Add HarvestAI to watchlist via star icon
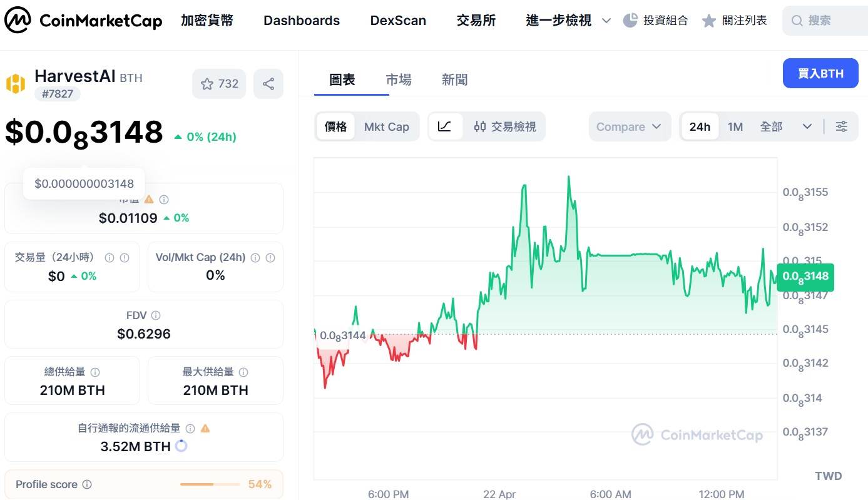 (207, 83)
